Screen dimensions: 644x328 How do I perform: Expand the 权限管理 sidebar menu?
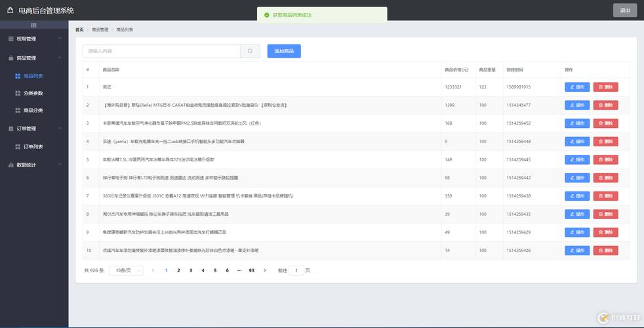[x=34, y=39]
